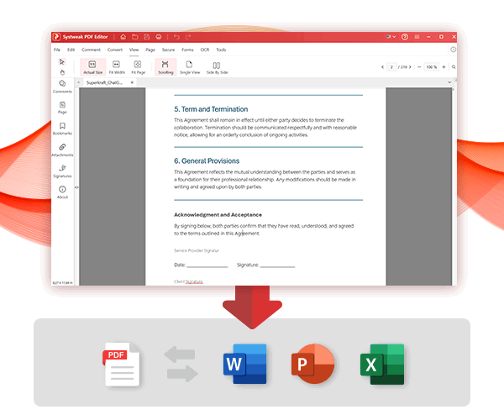The image size is (504, 420).
Task: Add a new tab with the plus button
Action: click(79, 82)
